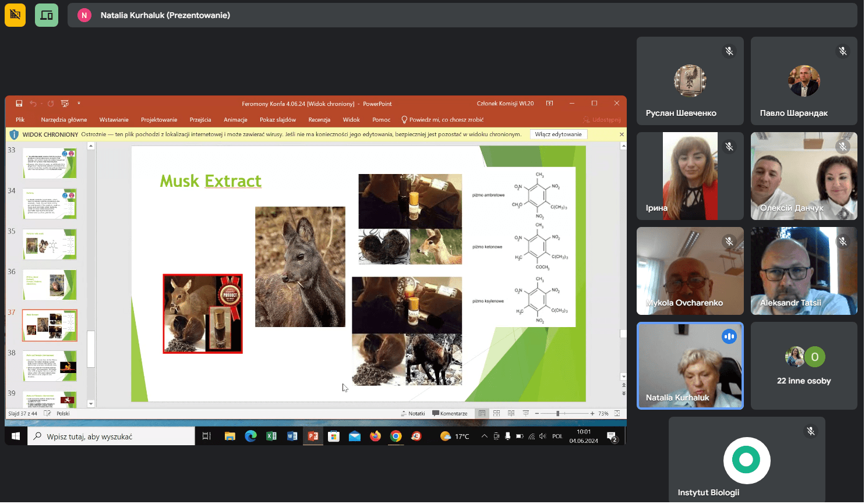The height and width of the screenshot is (504, 865).
Task: Click 'Slajd 37 z 44' in the status bar
Action: coord(23,413)
